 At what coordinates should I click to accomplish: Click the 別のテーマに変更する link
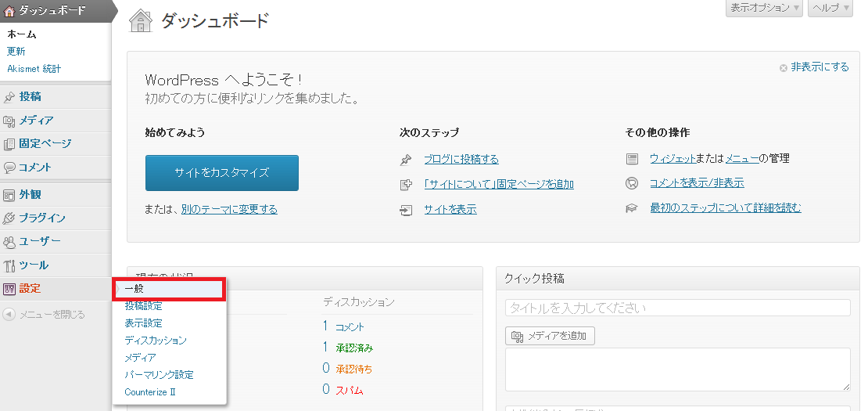[228, 210]
